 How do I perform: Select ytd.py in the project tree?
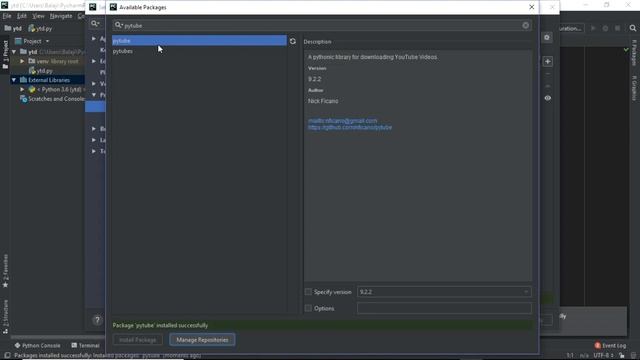[x=41, y=71]
